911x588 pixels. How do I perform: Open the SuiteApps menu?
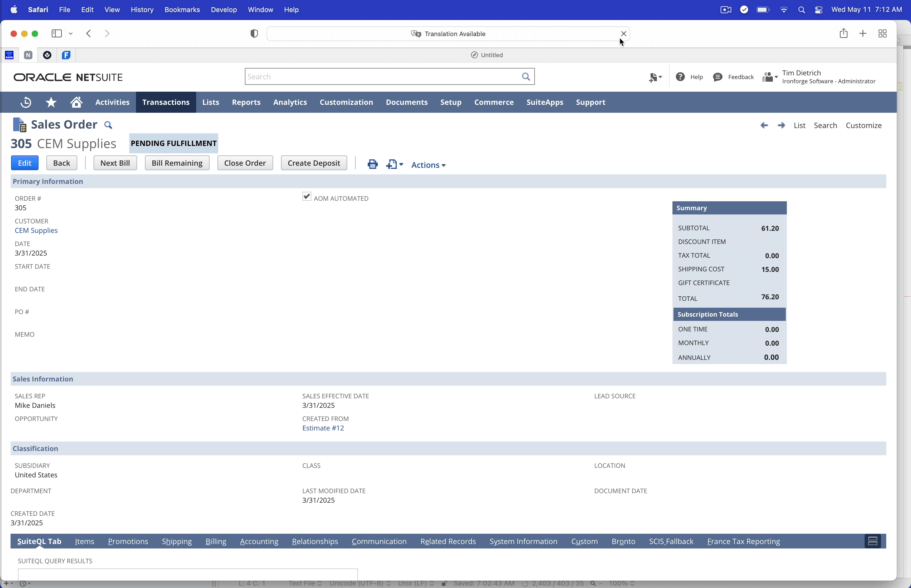pos(545,102)
